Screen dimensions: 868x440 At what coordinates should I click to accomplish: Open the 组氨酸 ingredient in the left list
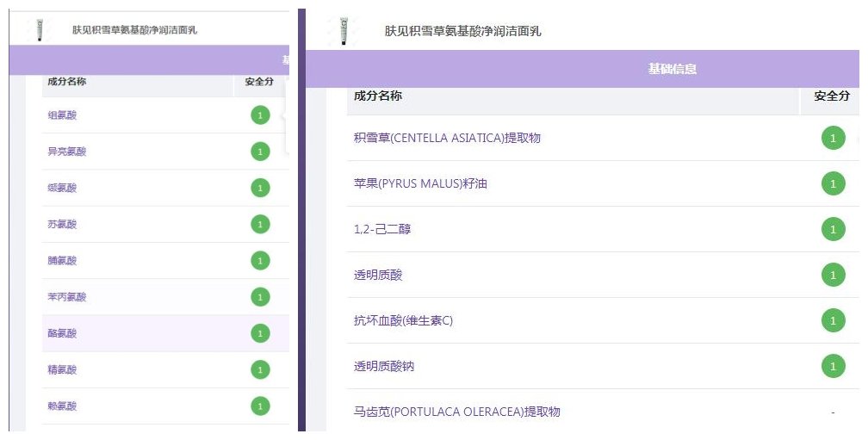coord(62,115)
